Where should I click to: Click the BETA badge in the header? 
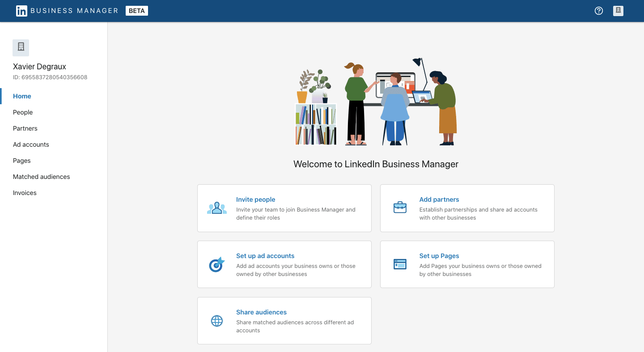(136, 10)
